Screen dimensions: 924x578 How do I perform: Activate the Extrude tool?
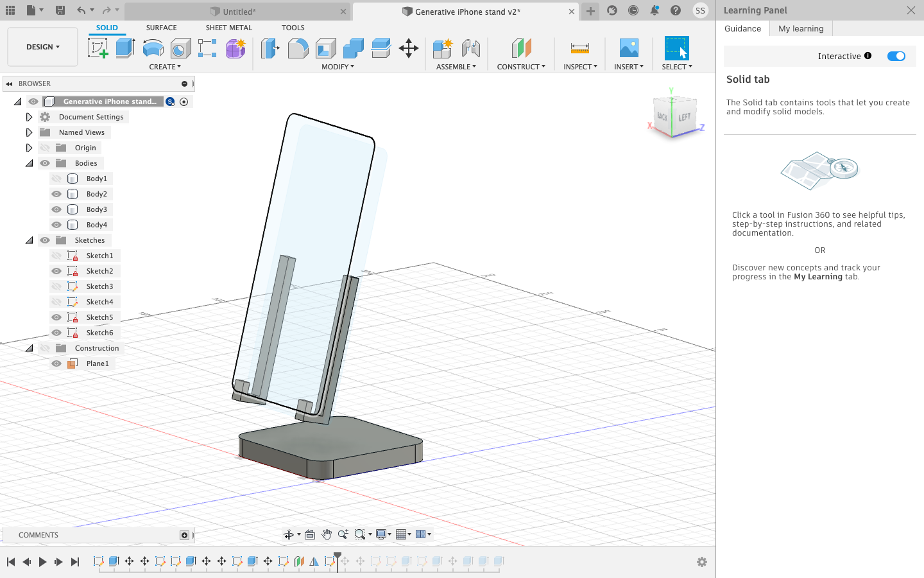(124, 47)
